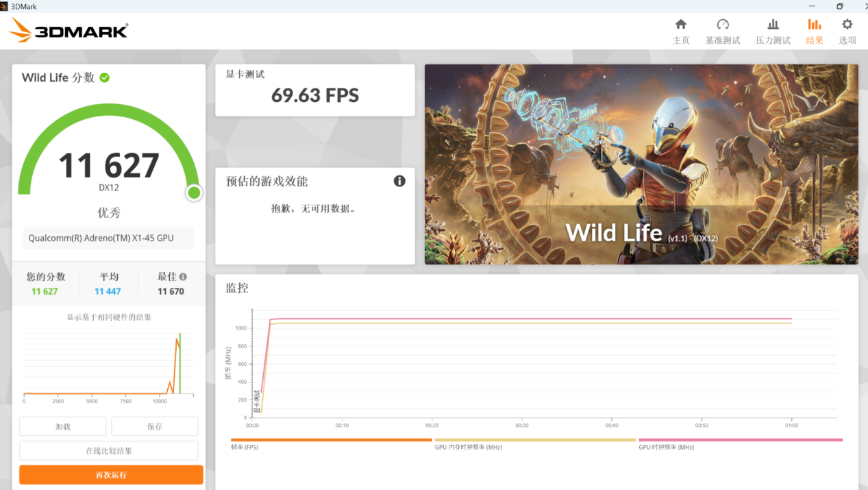Open the 主页 home tab
Screen dimensions: 868x490
[x=681, y=32]
